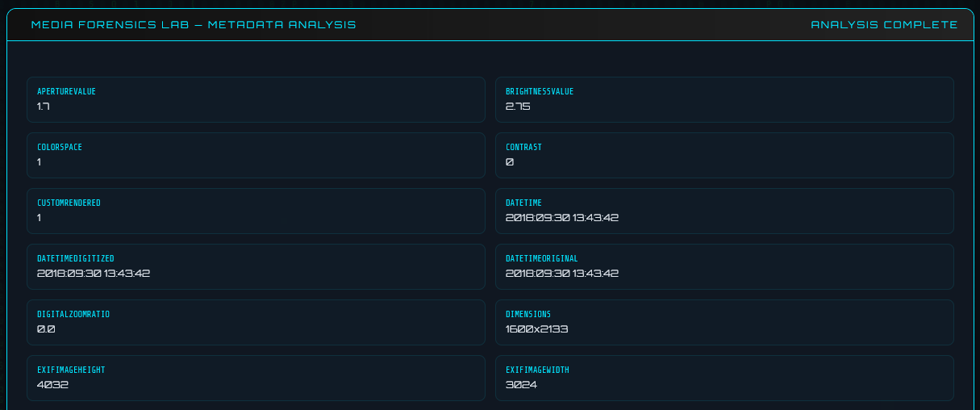Click the ExifImageWidth field label

537,370
